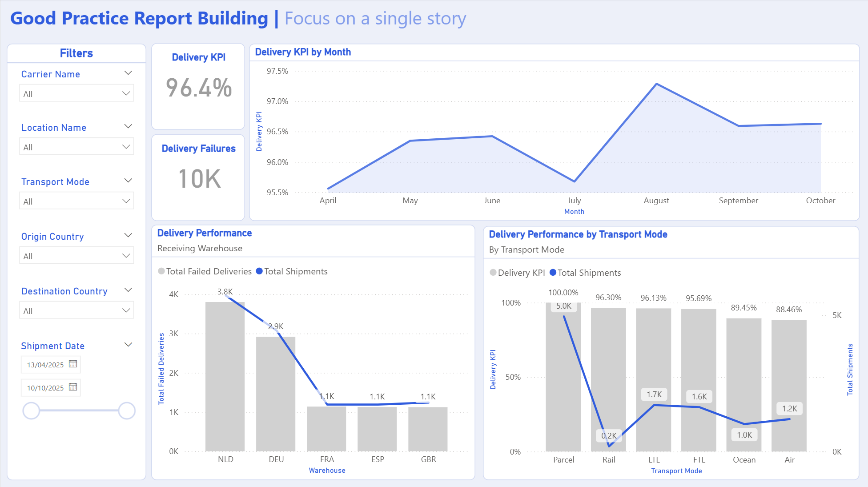Open the Origin Country All dropdown

76,256
